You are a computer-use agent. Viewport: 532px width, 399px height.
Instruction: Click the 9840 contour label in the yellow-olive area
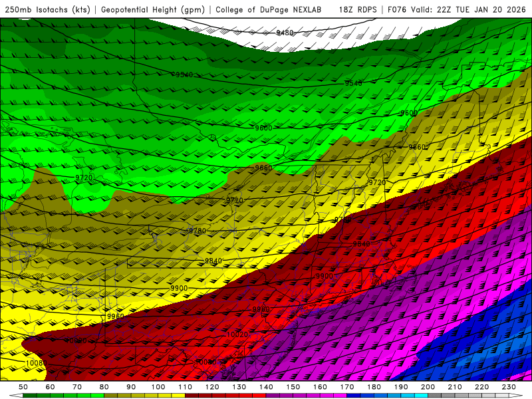tap(213, 261)
